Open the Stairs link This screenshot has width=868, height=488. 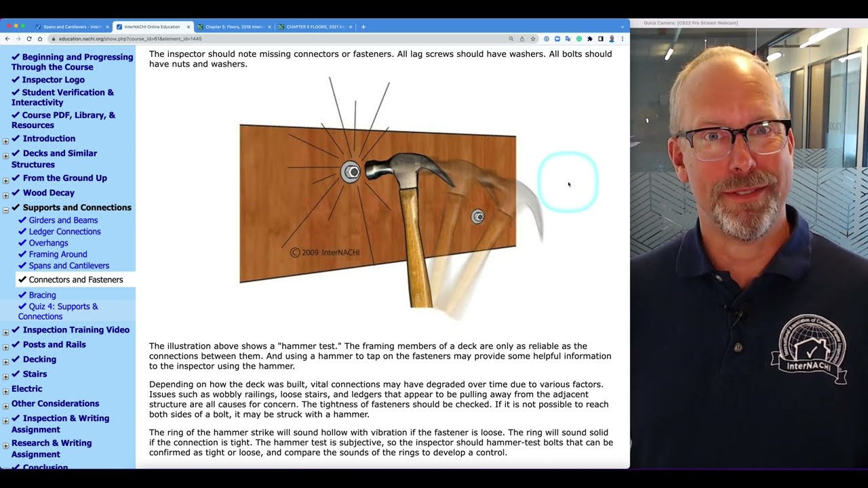coord(35,373)
